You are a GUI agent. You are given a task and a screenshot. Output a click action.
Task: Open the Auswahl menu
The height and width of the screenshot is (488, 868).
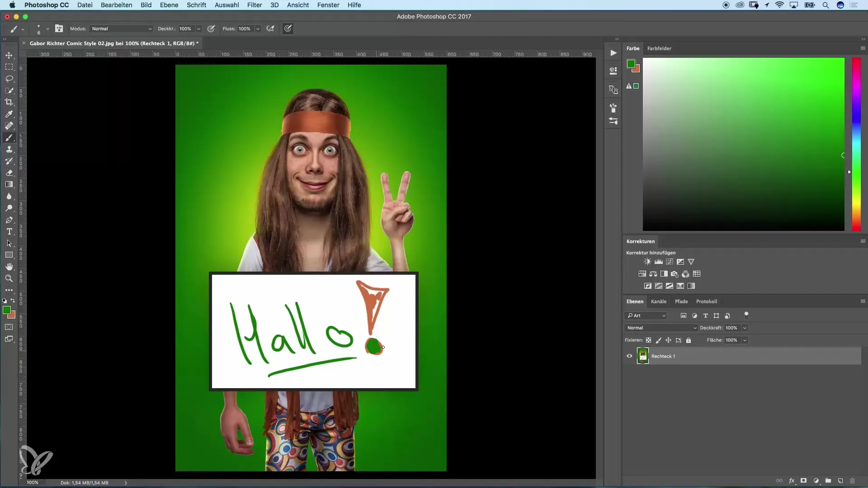click(227, 5)
